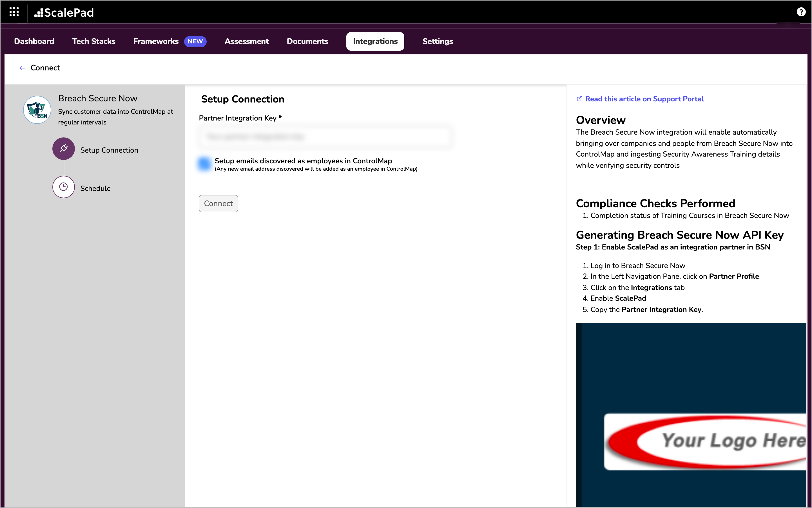Click 'Log in to Breach Secure Now' step
812x508 pixels.
click(638, 266)
